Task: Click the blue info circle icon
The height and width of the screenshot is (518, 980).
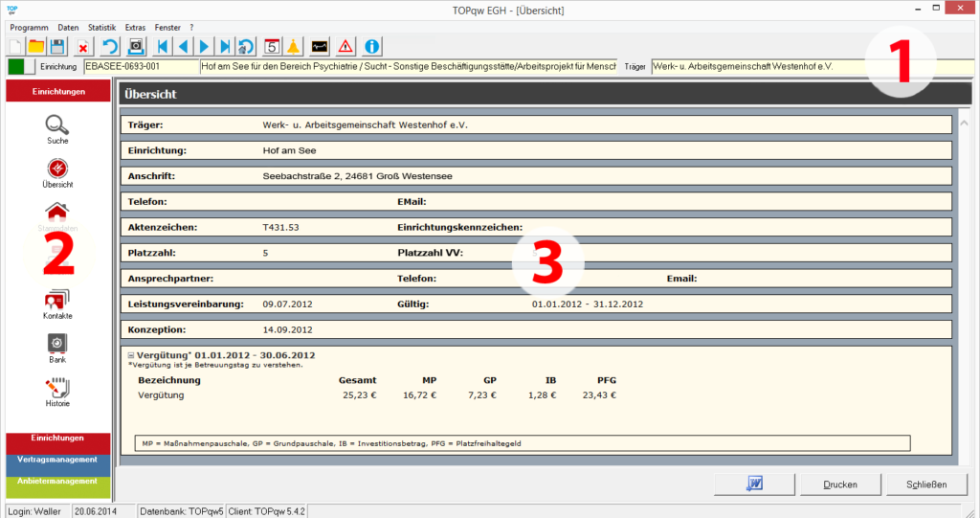Action: pos(373,46)
